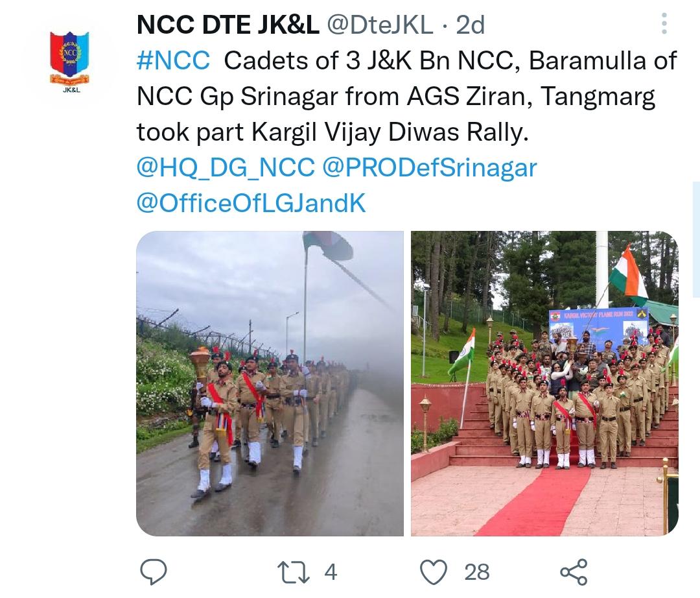This screenshot has width=700, height=598.
Task: Open the 2d tweet timestamp
Action: [470, 25]
